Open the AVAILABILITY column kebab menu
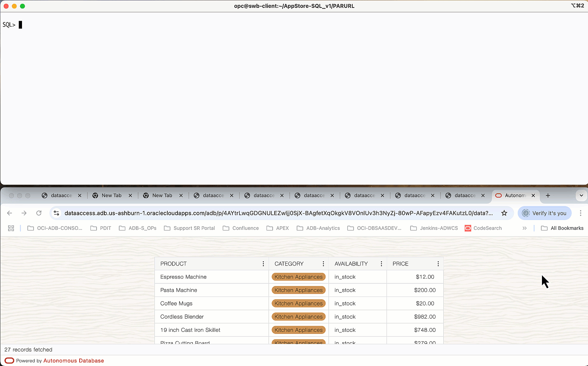 tap(381, 263)
